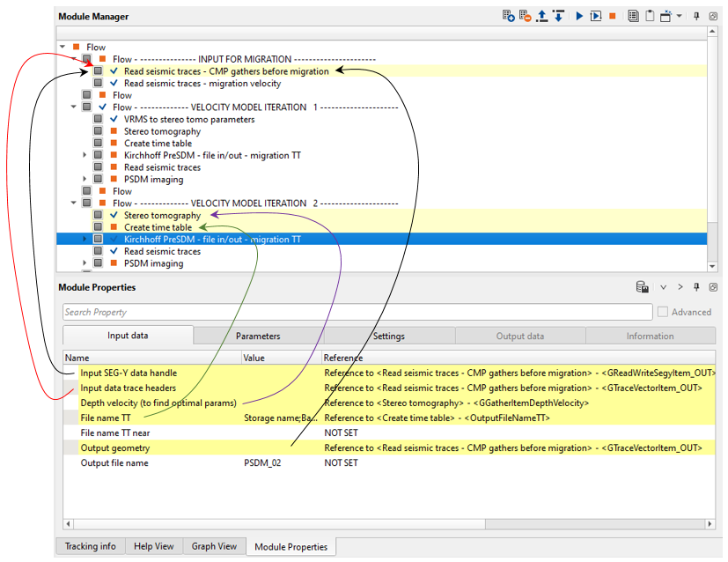Select Read seismic traces - migration velocity
The width and height of the screenshot is (728, 562).
pos(202,84)
